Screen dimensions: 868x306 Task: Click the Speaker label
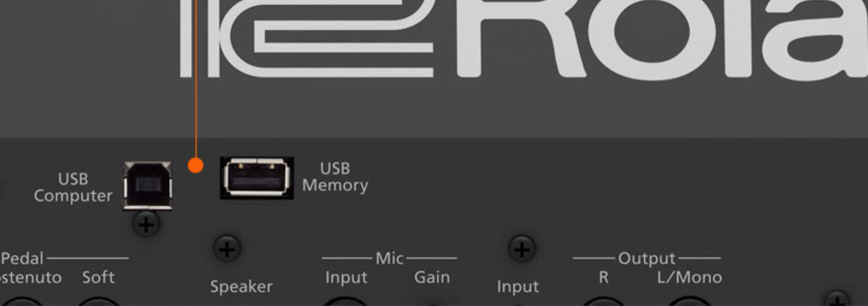[241, 287]
